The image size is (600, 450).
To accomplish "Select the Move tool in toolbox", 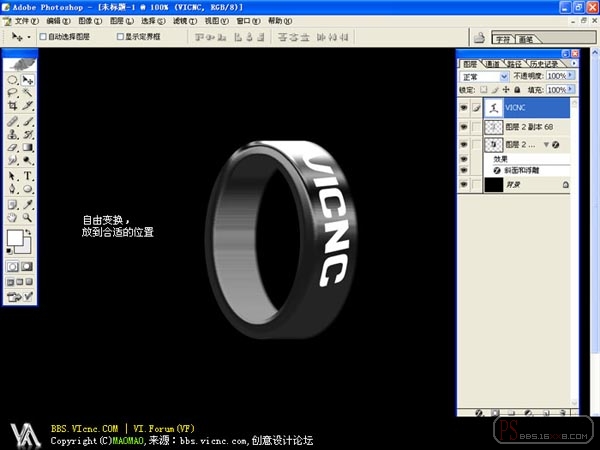I will 28,80.
